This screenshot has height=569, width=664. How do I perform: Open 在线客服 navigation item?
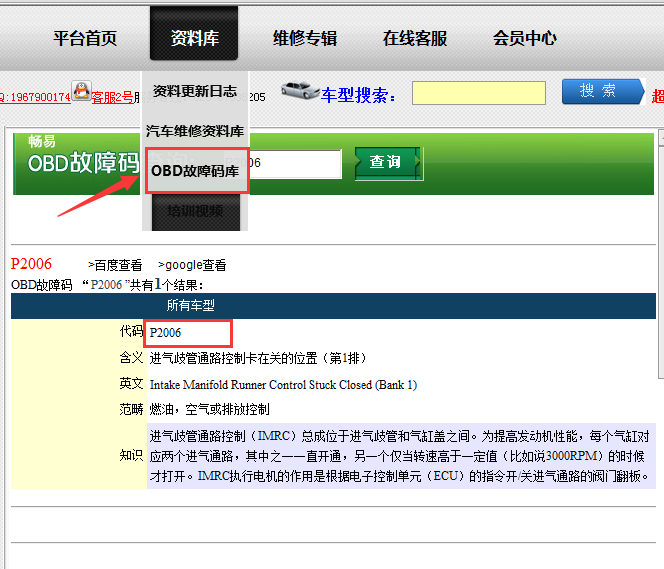[415, 38]
